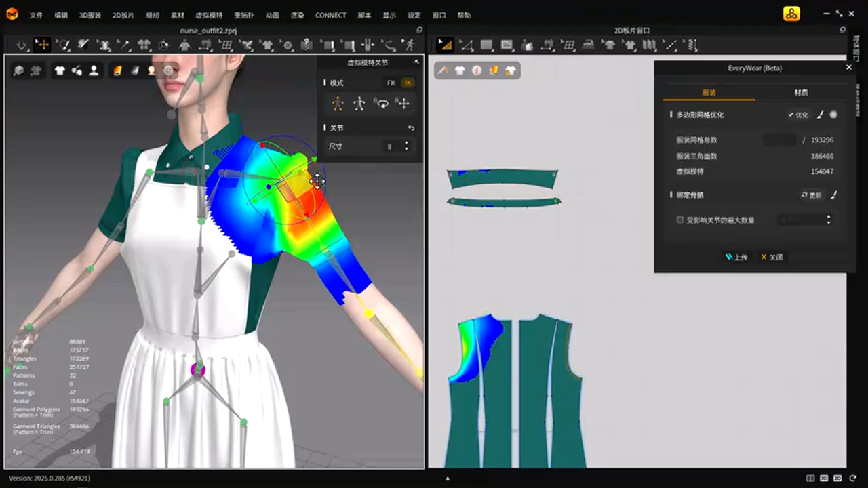Viewport: 868px width, 488px height.
Task: Click the steam iron icon in 2D toolbar
Action: [589, 45]
